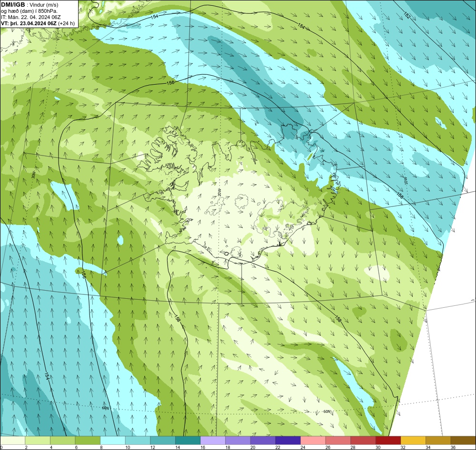Click the legend tick label '36'

pos(453,447)
